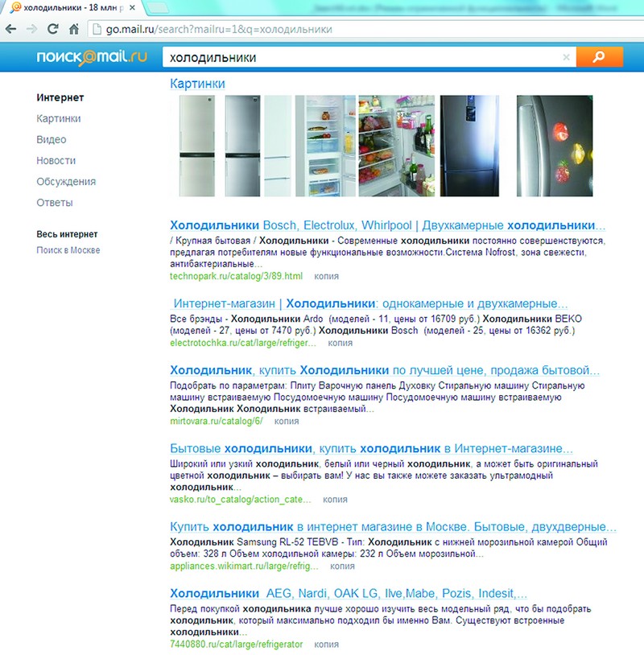644x655 pixels.
Task: Click the orange magnifier search button
Action: tap(599, 57)
